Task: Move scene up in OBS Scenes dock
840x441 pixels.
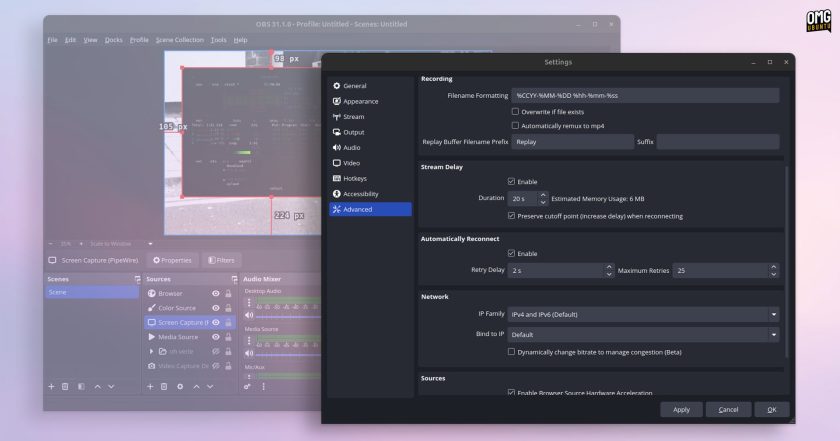Action: (x=98, y=386)
